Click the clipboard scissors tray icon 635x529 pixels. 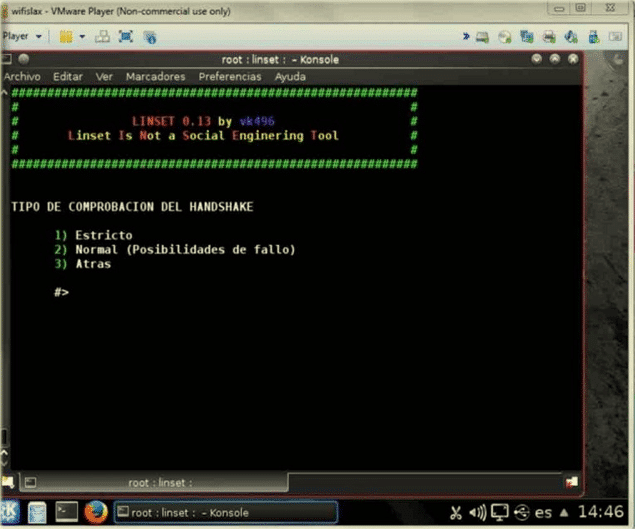coord(456,513)
